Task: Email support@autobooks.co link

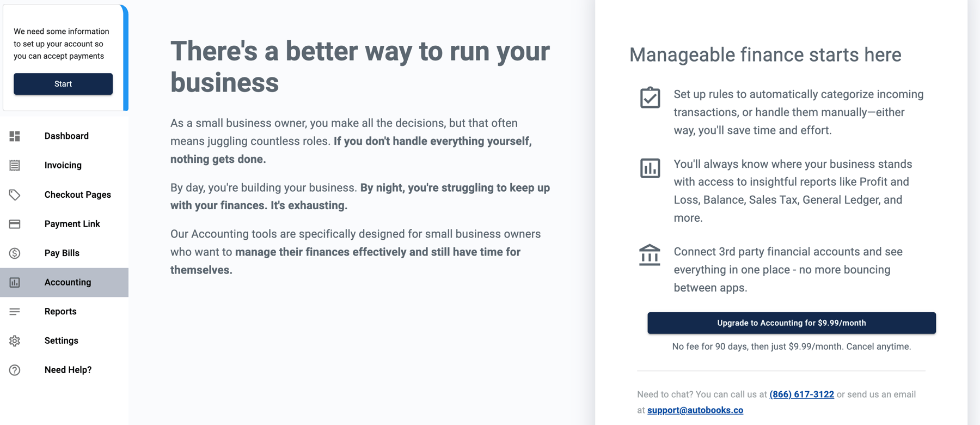Action: [695, 410]
